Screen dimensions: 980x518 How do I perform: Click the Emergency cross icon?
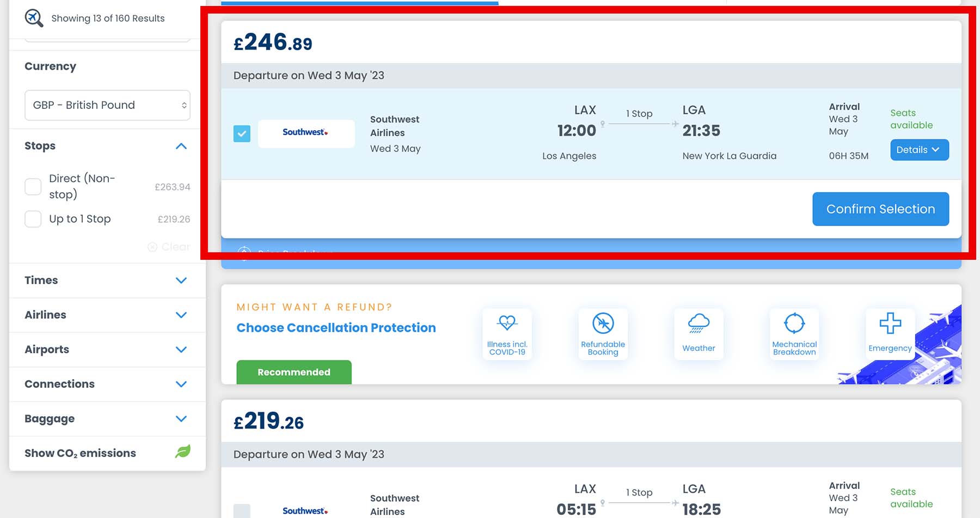pyautogui.click(x=890, y=323)
